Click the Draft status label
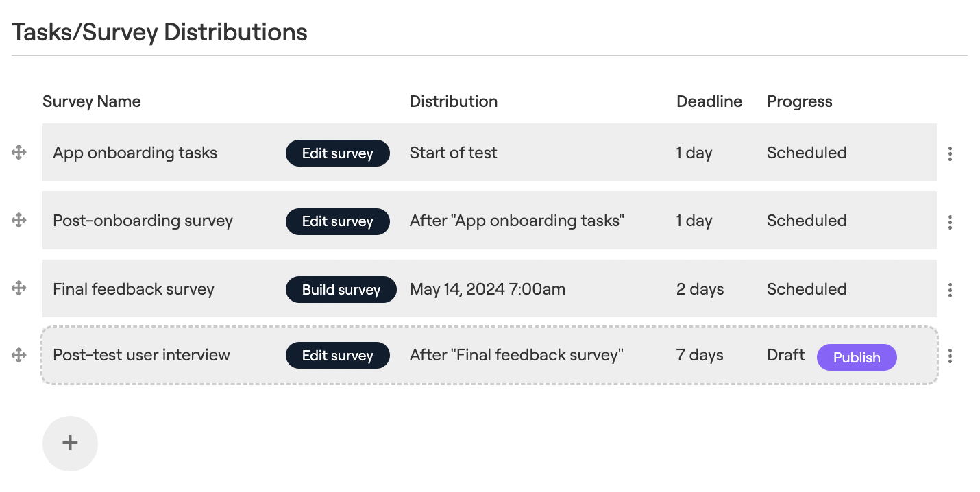Image resolution: width=980 pixels, height=492 pixels. [785, 355]
